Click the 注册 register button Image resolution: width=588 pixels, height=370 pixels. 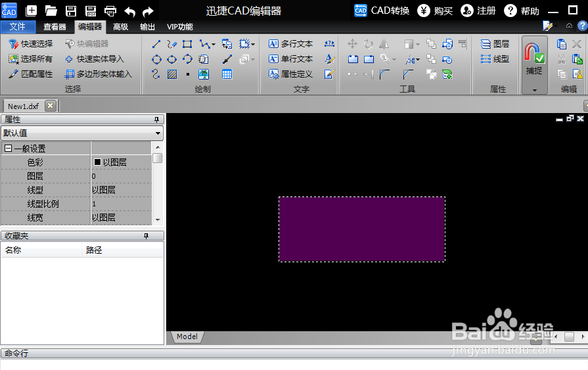point(478,11)
